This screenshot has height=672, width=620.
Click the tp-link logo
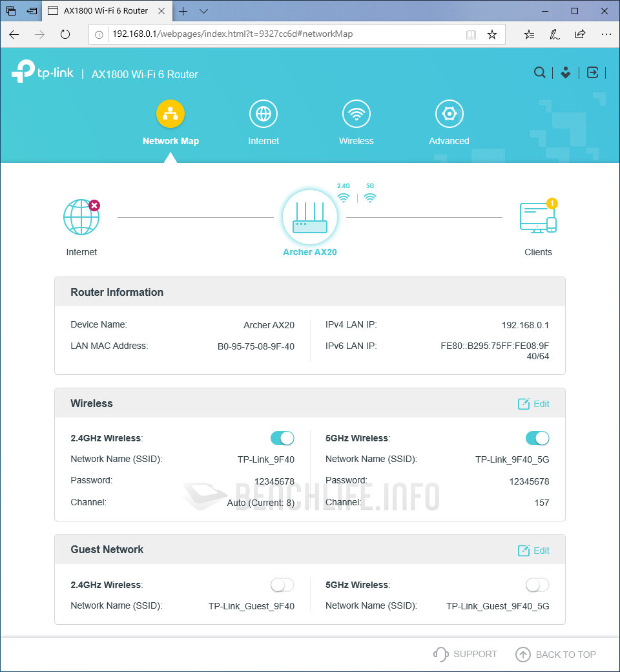click(43, 72)
